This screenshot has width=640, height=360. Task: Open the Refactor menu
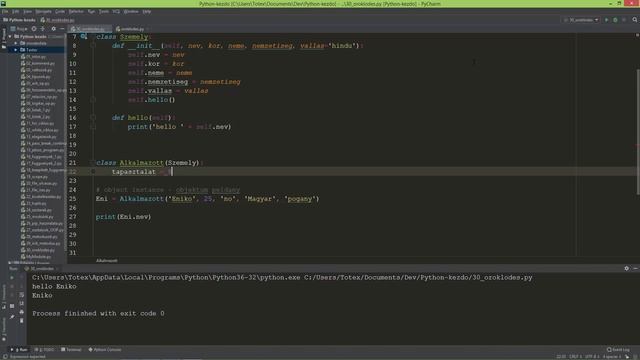76,11
